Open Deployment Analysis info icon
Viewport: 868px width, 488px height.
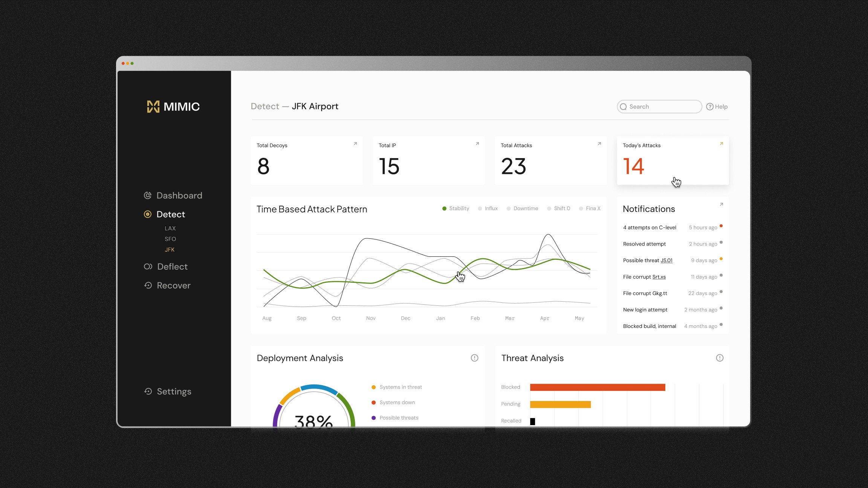474,358
